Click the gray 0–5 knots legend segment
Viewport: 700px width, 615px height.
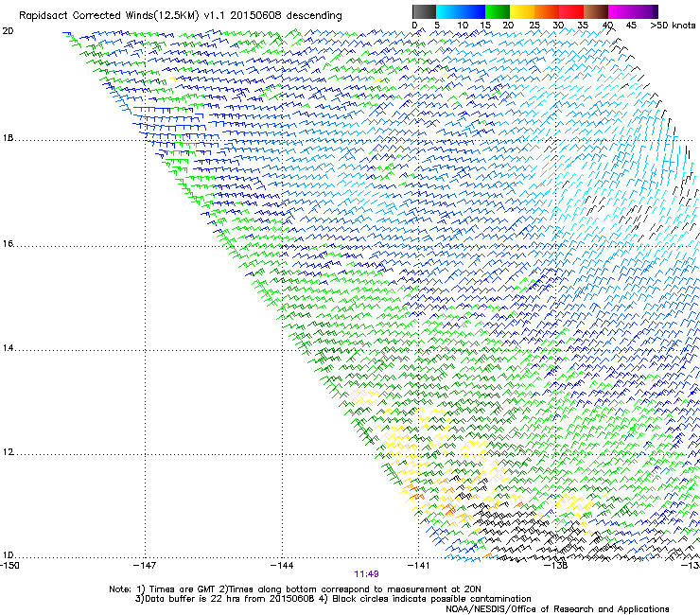coord(424,11)
